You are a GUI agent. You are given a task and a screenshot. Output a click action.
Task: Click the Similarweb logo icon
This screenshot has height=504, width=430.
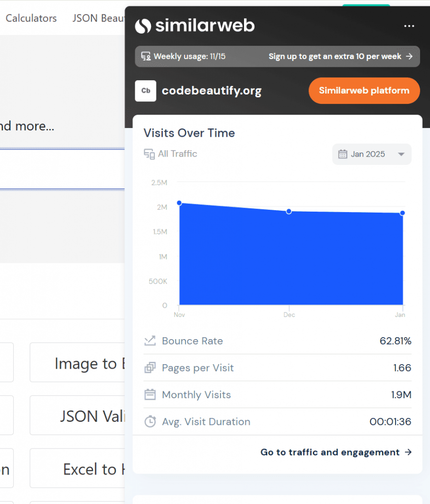click(143, 26)
